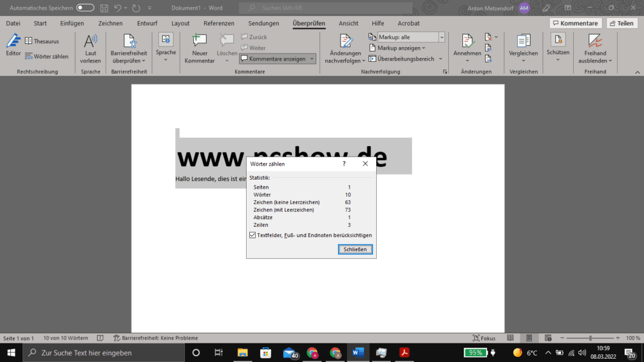Image resolution: width=644 pixels, height=362 pixels.
Task: Open the Windows Start menu
Action: [11, 352]
